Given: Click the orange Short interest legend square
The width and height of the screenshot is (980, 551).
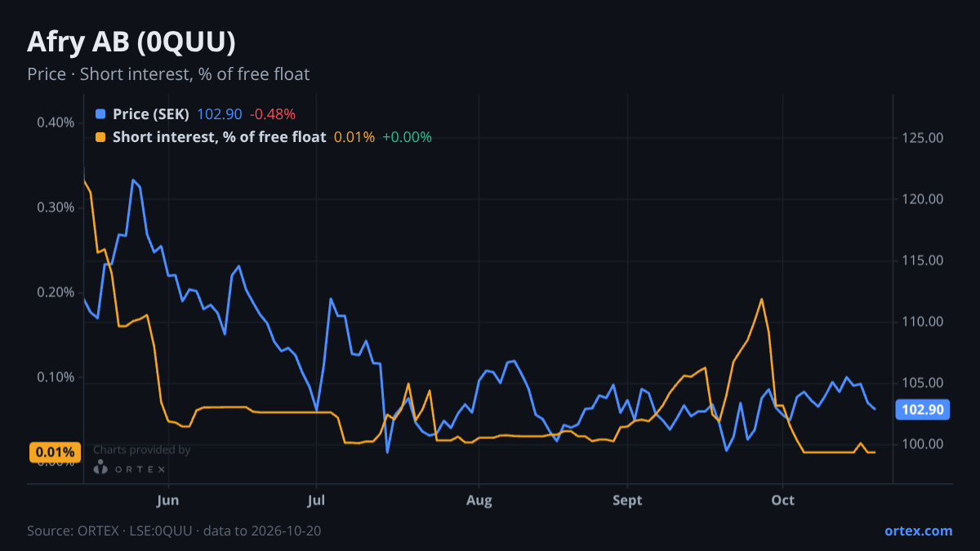Looking at the screenshot, I should tap(100, 137).
